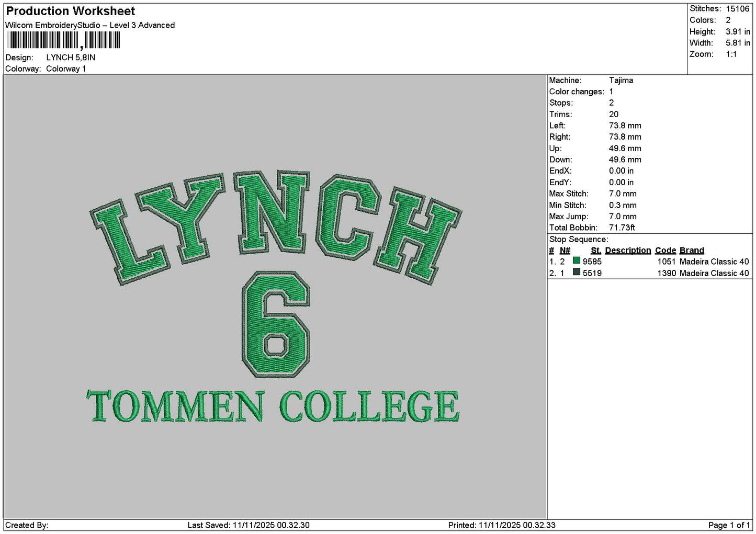756x534 pixels.
Task: Click 'Madeira Classic 40' in the 9585 row
Action: 714,262
